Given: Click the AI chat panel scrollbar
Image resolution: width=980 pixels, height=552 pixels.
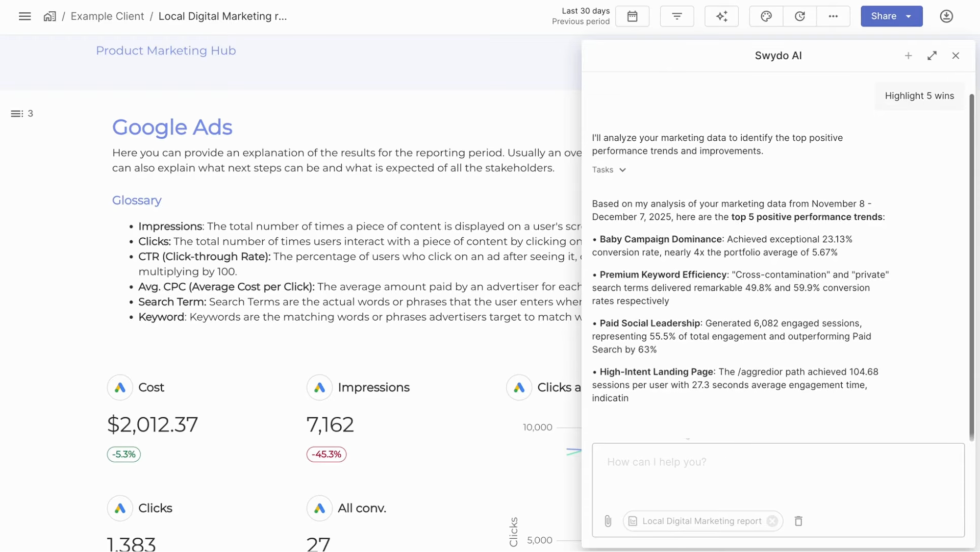Looking at the screenshot, I should pos(971,267).
